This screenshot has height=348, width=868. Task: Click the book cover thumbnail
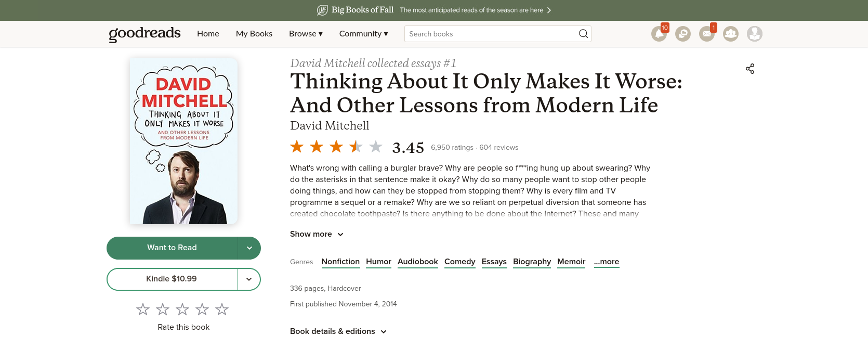tap(183, 141)
